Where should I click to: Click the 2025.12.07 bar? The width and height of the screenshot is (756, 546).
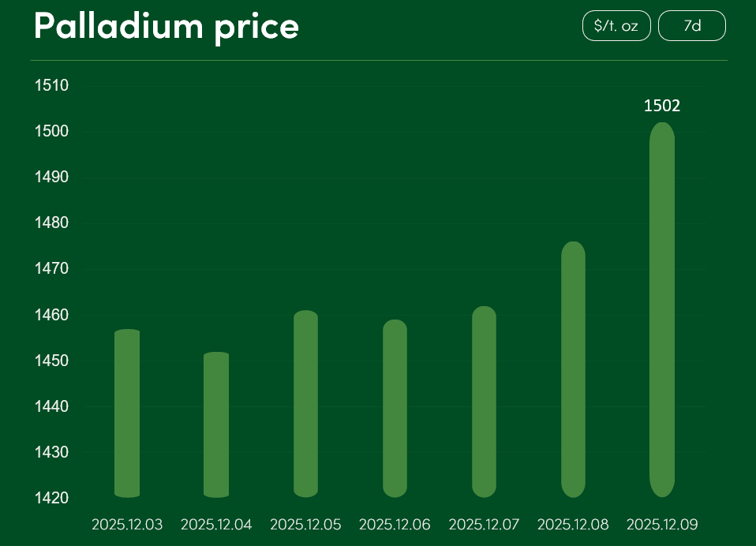click(484, 402)
